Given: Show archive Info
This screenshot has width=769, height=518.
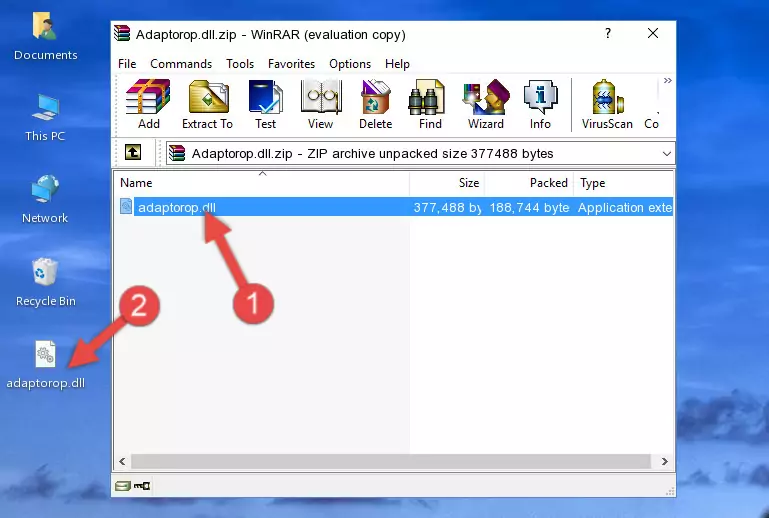Looking at the screenshot, I should click(x=540, y=104).
